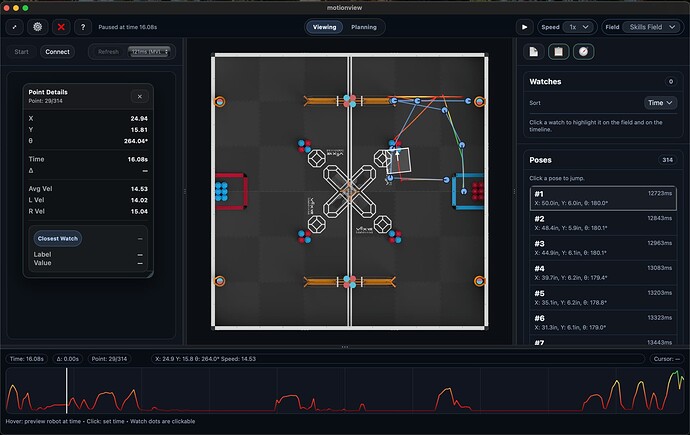Toggle the Closest Watch button
The width and height of the screenshot is (690, 435).
click(58, 238)
